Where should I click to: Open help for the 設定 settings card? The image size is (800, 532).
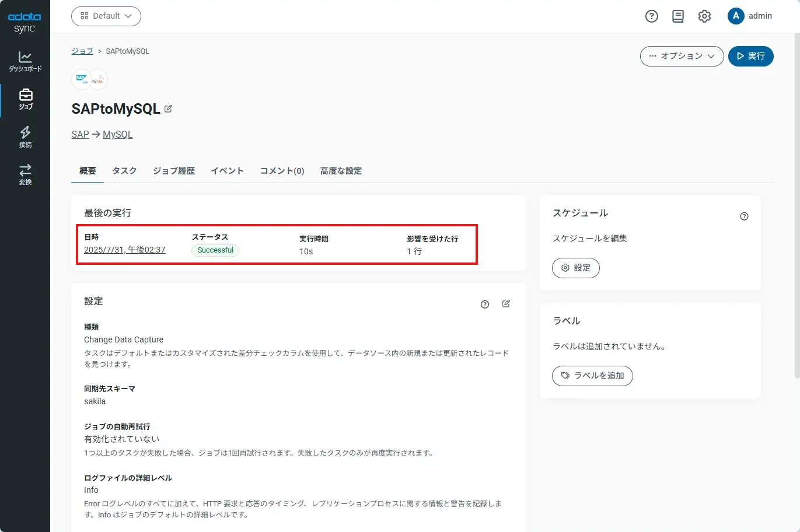point(485,304)
